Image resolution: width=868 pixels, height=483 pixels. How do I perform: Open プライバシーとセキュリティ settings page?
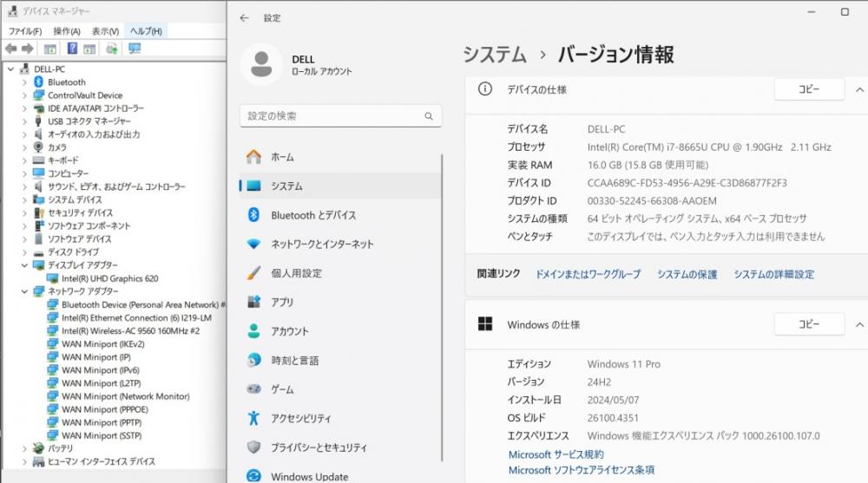[340, 447]
